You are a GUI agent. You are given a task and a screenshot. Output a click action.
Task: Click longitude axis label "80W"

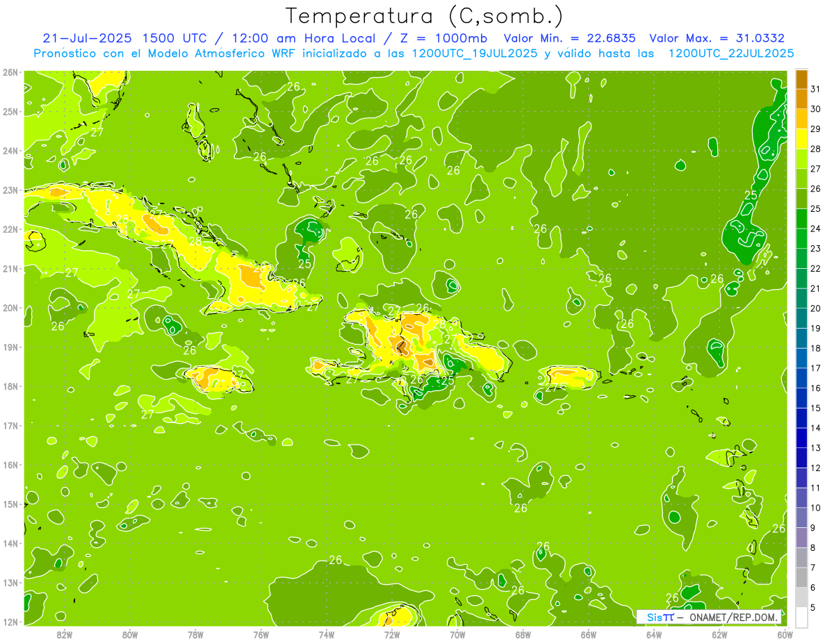(130, 634)
